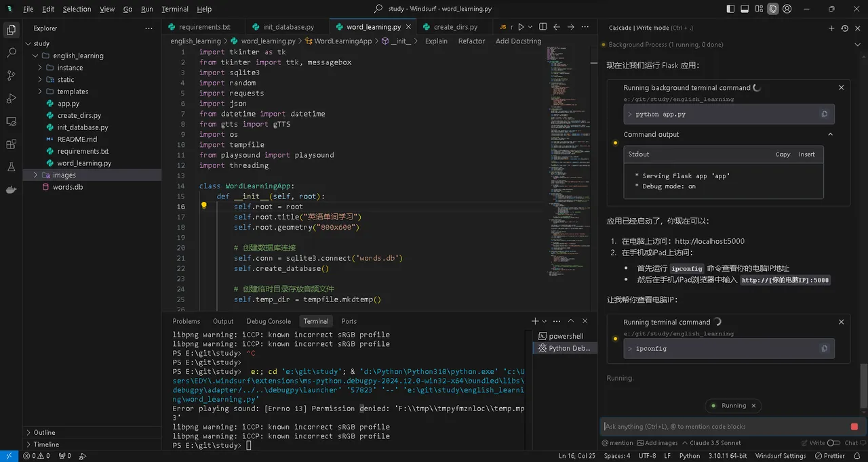Focus the Ask anything input field
Image resolution: width=868 pixels, height=462 pixels.
coord(724,426)
